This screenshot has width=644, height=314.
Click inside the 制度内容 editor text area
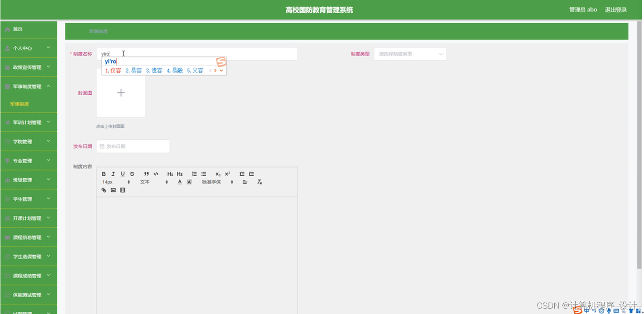coord(197,255)
